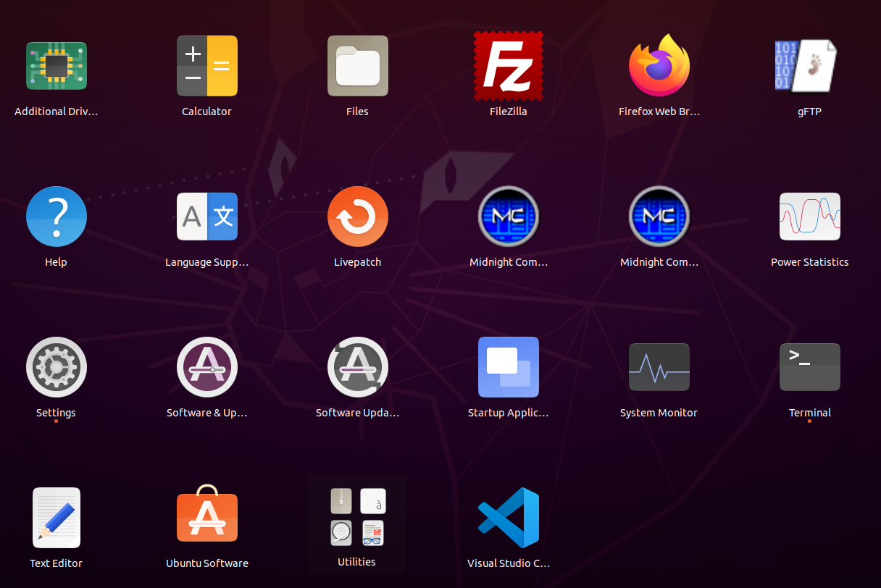Open Language Support settings
Image resolution: width=881 pixels, height=588 pixels.
pos(207,217)
